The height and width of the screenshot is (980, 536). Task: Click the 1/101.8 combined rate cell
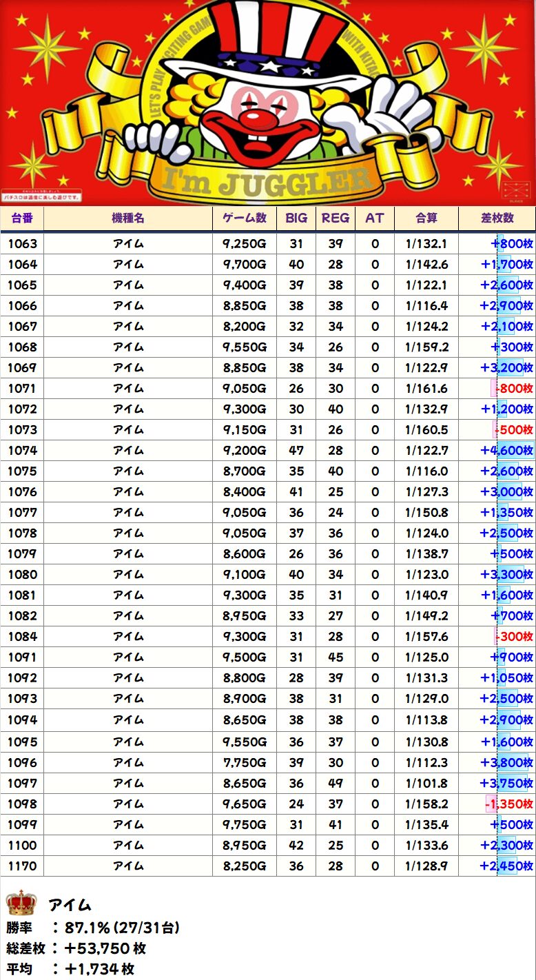pyautogui.click(x=426, y=783)
